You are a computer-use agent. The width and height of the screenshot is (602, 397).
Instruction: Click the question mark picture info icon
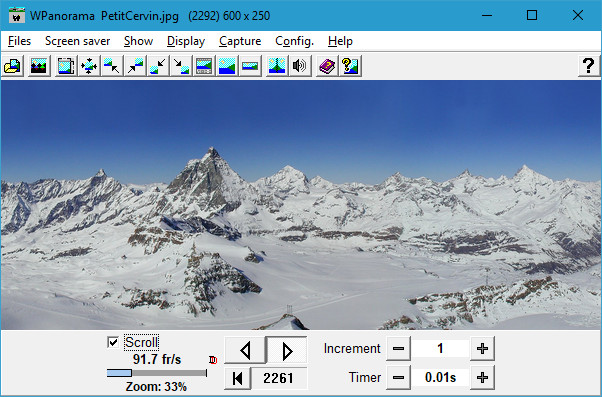click(350, 66)
